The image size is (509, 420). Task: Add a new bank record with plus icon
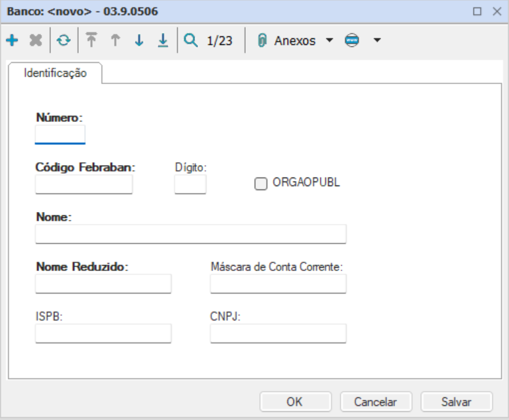(12, 40)
